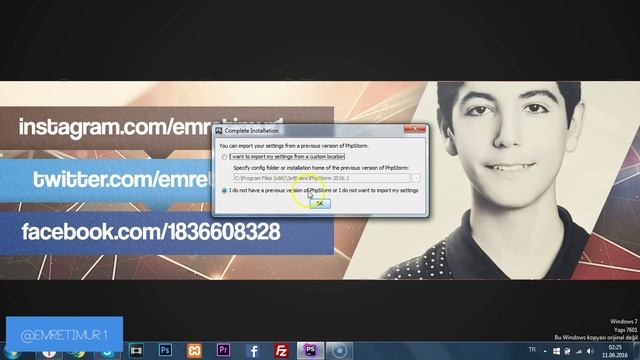Close the Complete Installation dialog
Viewport: 640px width, 360px height.
(x=415, y=129)
